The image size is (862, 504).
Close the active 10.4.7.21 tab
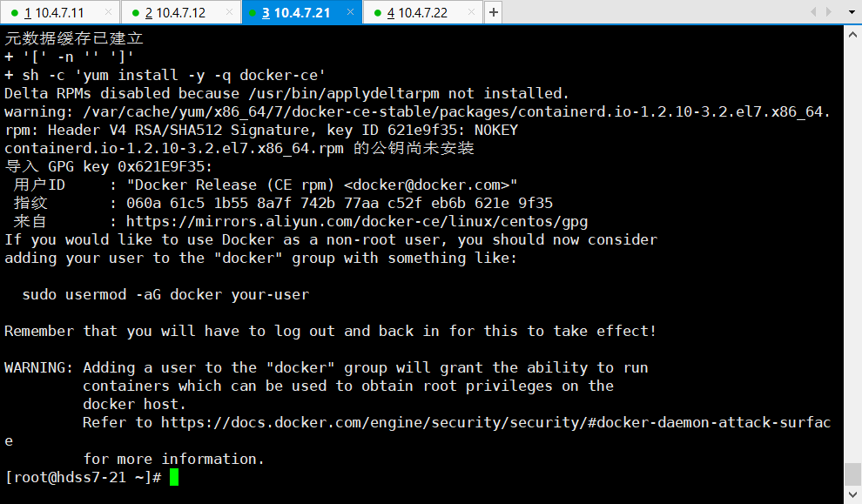pos(350,13)
